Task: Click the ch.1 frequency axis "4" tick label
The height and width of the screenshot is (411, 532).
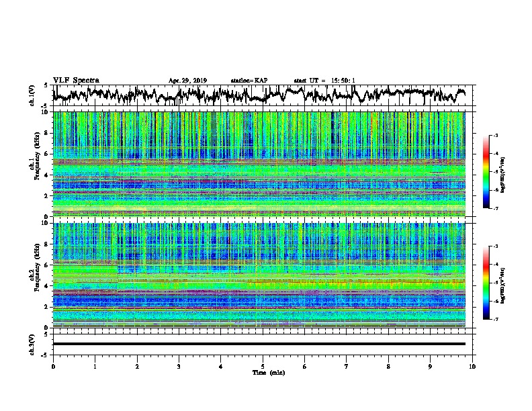Action: (x=47, y=175)
